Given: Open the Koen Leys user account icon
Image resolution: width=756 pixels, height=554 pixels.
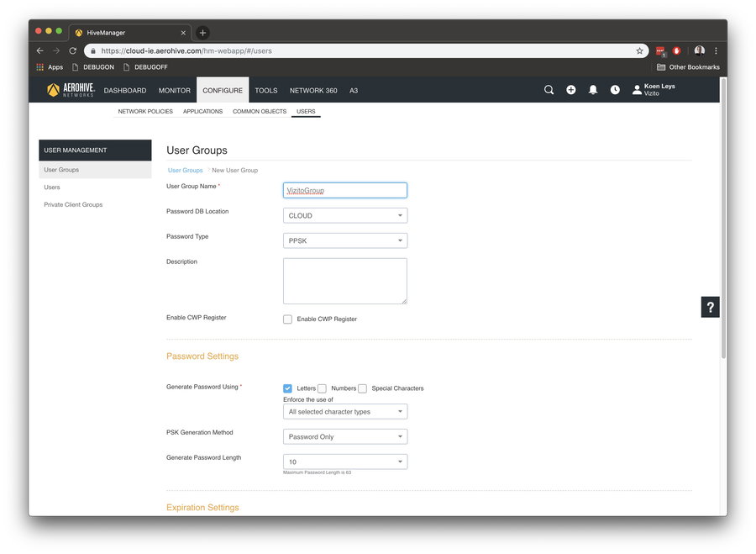Looking at the screenshot, I should click(637, 90).
